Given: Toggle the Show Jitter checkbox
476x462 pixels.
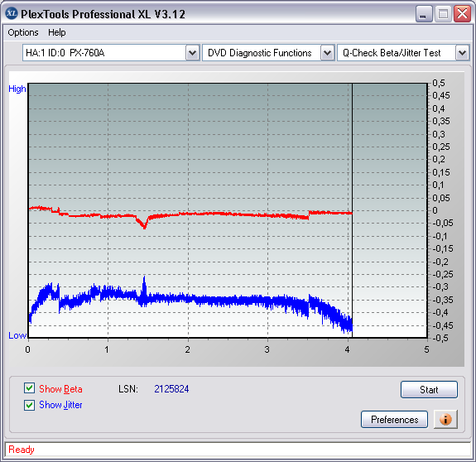Looking at the screenshot, I should pos(29,405).
